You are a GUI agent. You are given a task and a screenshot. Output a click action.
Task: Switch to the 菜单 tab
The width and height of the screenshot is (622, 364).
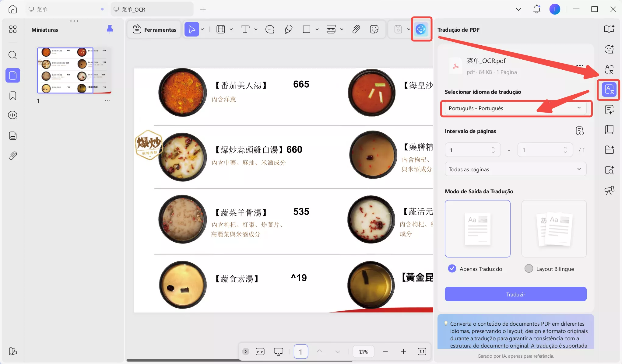click(43, 9)
